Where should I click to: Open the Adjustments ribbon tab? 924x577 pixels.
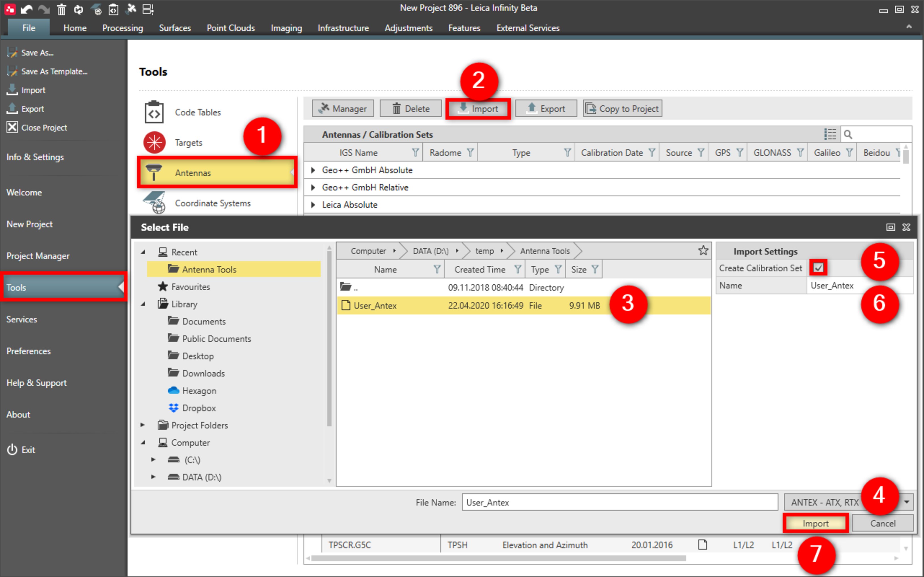pos(408,28)
